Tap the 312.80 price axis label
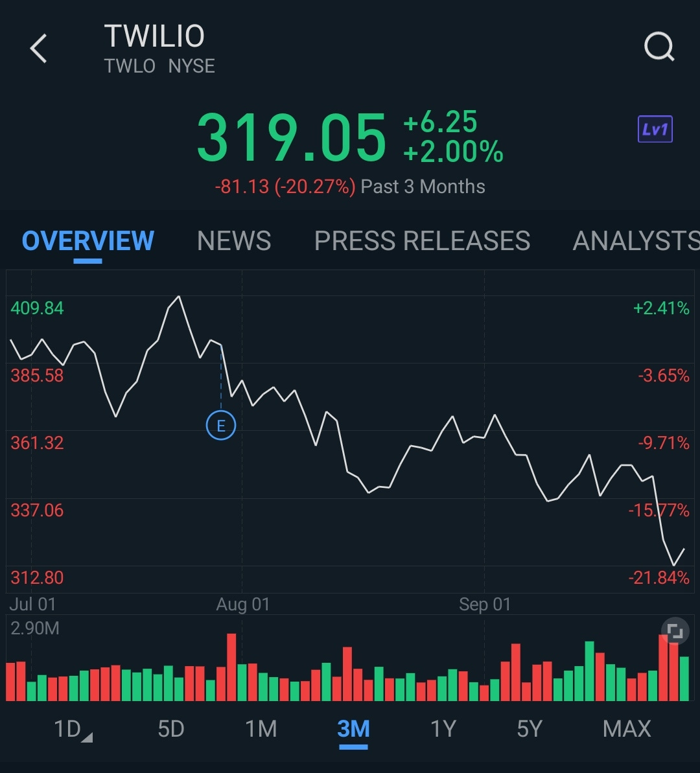Viewport: 700px width, 773px height. (x=37, y=578)
